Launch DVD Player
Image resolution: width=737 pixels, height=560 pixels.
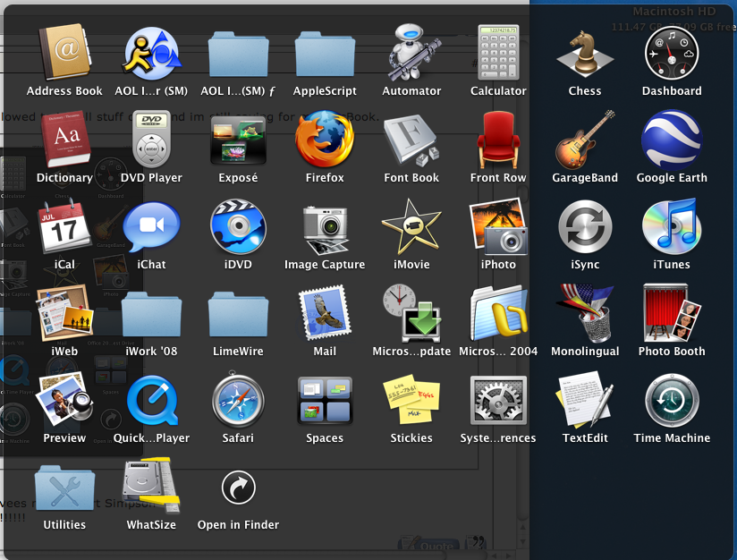pyautogui.click(x=151, y=140)
